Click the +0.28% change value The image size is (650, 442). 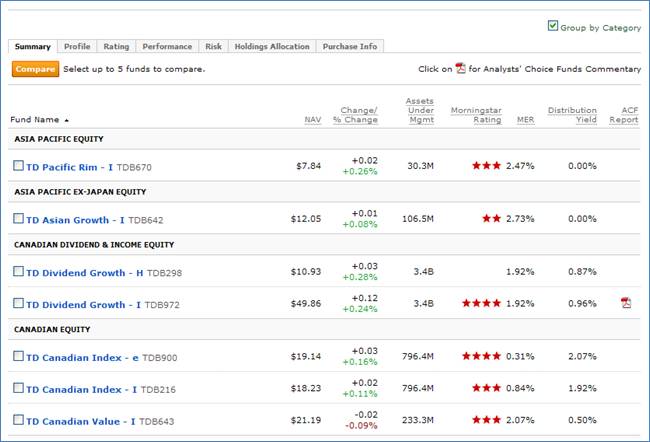click(x=360, y=277)
